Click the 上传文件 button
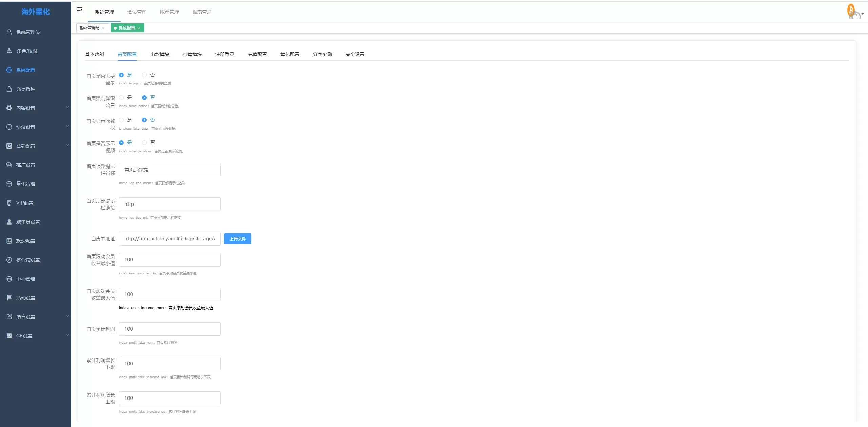 coord(237,239)
